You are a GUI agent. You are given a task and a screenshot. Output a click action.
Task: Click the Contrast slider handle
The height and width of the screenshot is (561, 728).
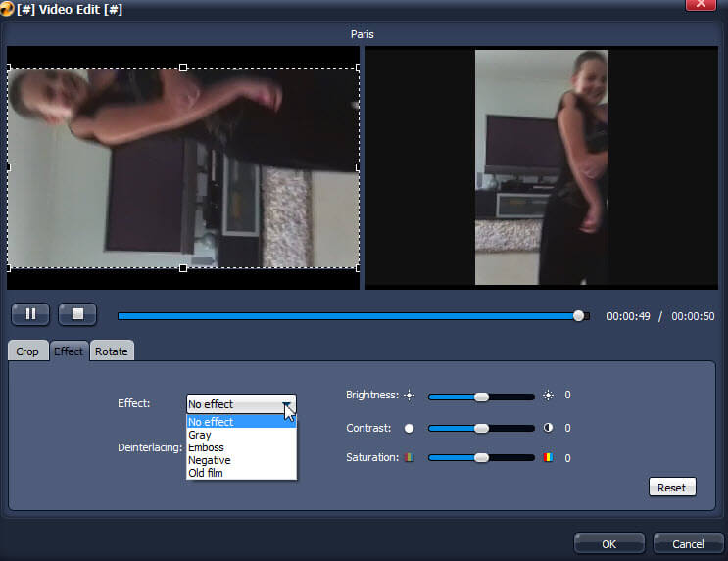point(481,428)
